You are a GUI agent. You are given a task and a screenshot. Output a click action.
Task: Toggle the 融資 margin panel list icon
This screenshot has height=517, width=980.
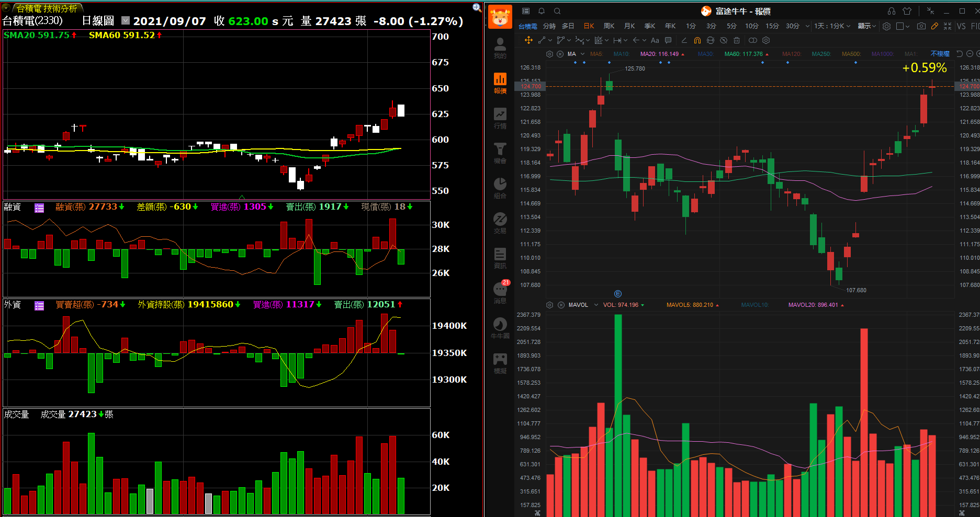click(39, 208)
